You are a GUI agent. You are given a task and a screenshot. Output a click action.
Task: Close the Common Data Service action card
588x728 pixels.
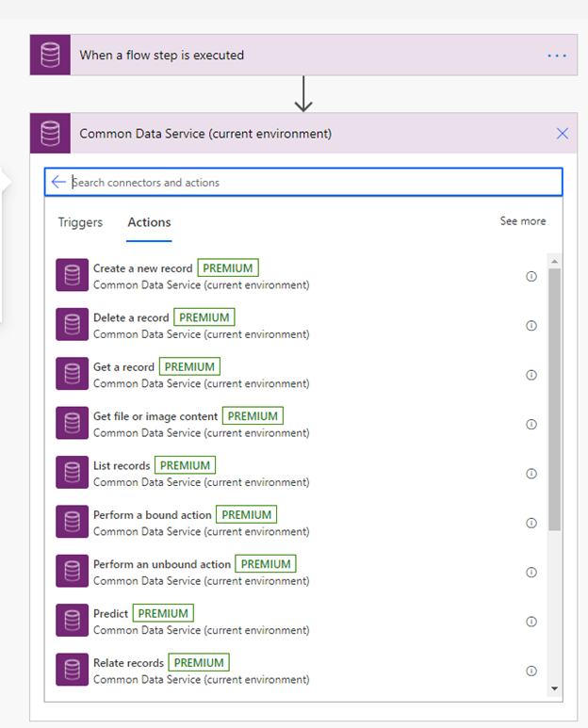click(x=562, y=134)
